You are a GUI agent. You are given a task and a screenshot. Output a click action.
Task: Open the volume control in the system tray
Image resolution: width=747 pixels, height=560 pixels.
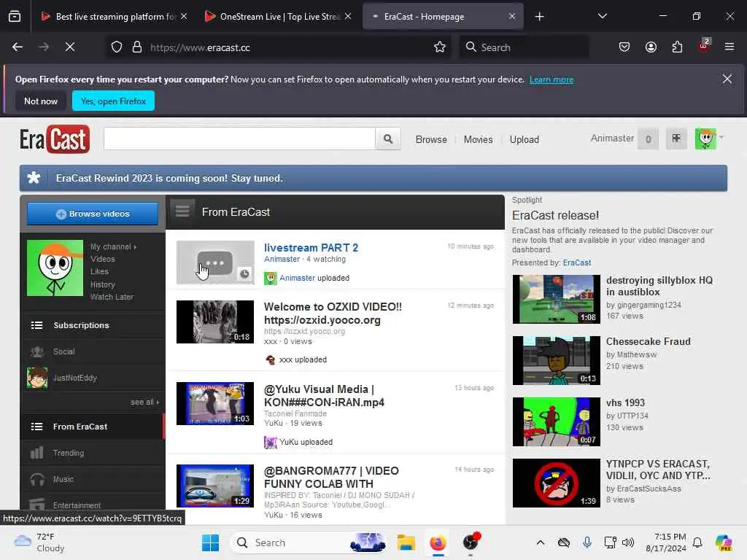[x=628, y=542]
